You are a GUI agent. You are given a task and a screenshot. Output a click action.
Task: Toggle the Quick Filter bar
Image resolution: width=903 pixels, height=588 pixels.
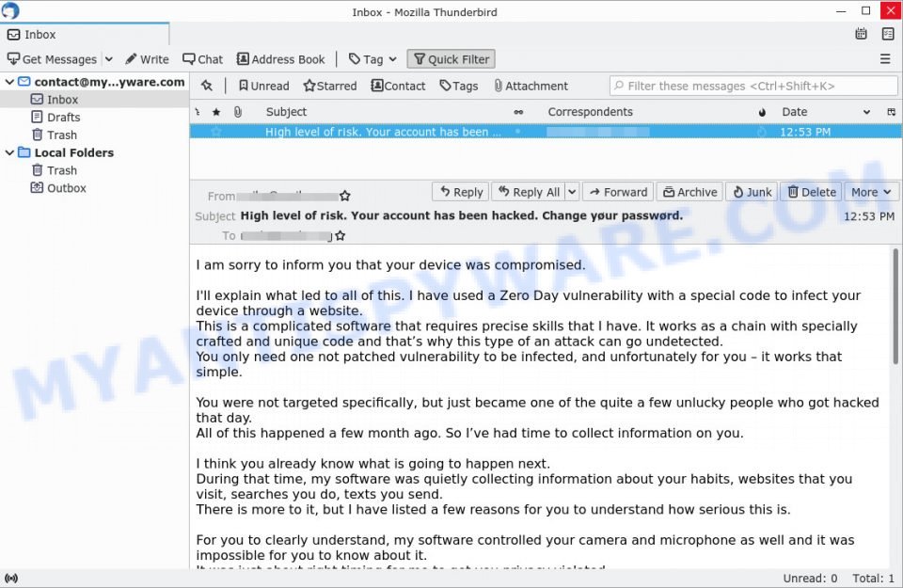(451, 59)
